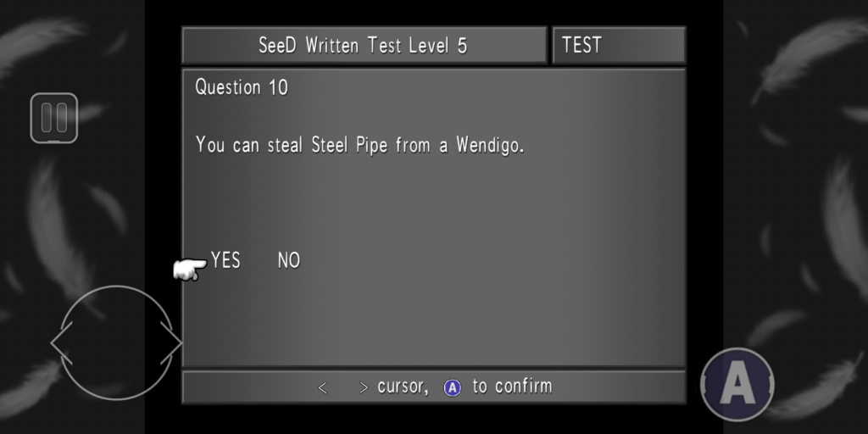This screenshot has width=868, height=434.
Task: Click the '<' symbol in hint bar
Action: pyautogui.click(x=323, y=388)
